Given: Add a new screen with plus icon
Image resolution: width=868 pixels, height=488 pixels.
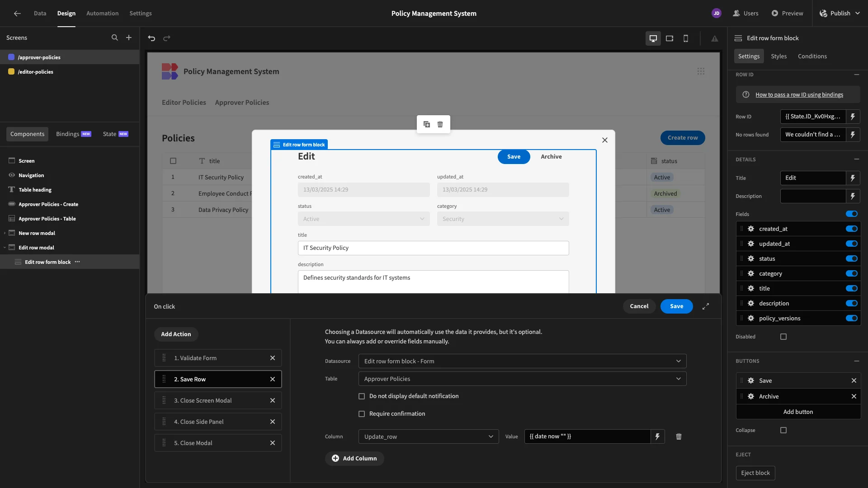Looking at the screenshot, I should tap(129, 38).
